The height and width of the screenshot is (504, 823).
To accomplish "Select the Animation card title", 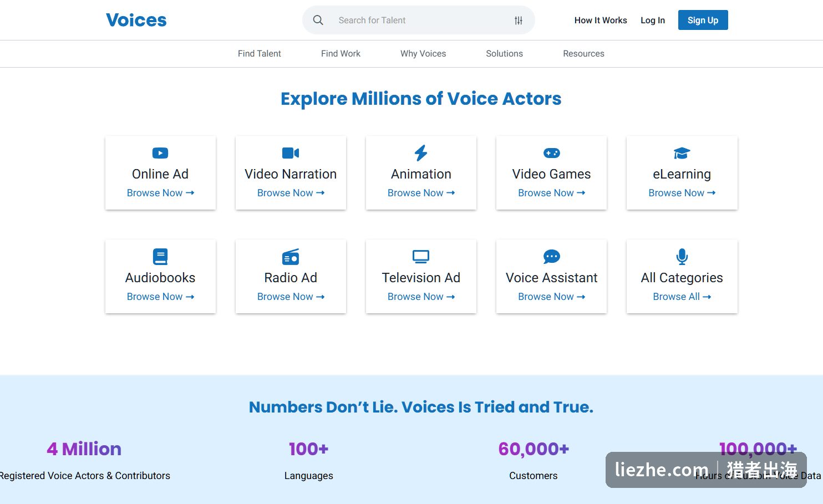I will pos(421,174).
